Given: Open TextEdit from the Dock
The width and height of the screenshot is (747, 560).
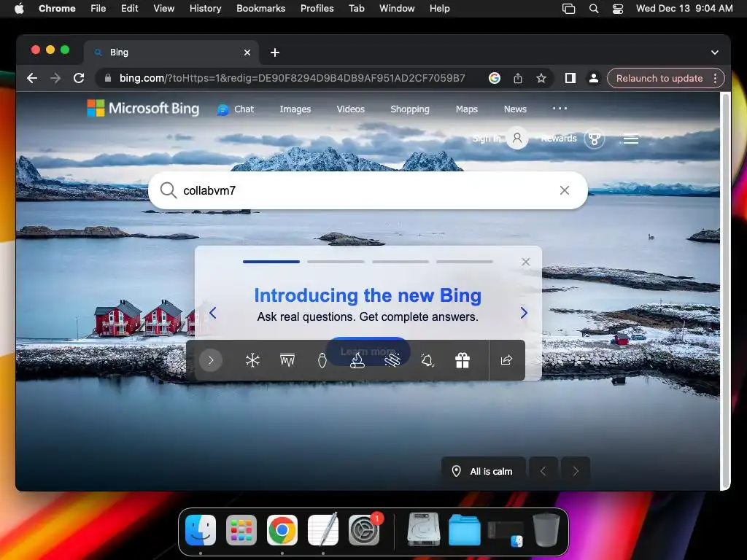Looking at the screenshot, I should pyautogui.click(x=323, y=530).
